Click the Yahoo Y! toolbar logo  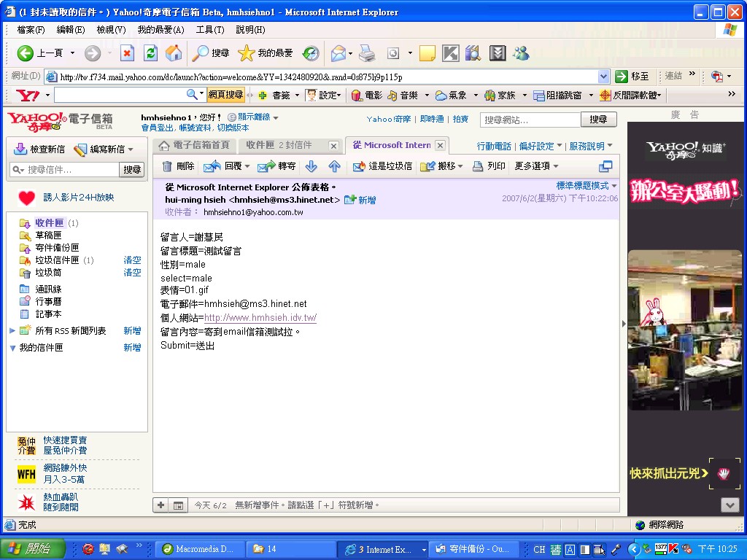(x=28, y=96)
